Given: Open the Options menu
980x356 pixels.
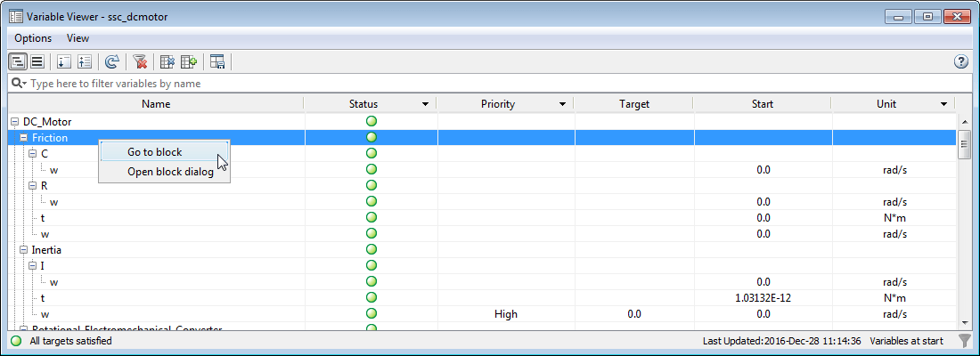Looking at the screenshot, I should (x=33, y=38).
